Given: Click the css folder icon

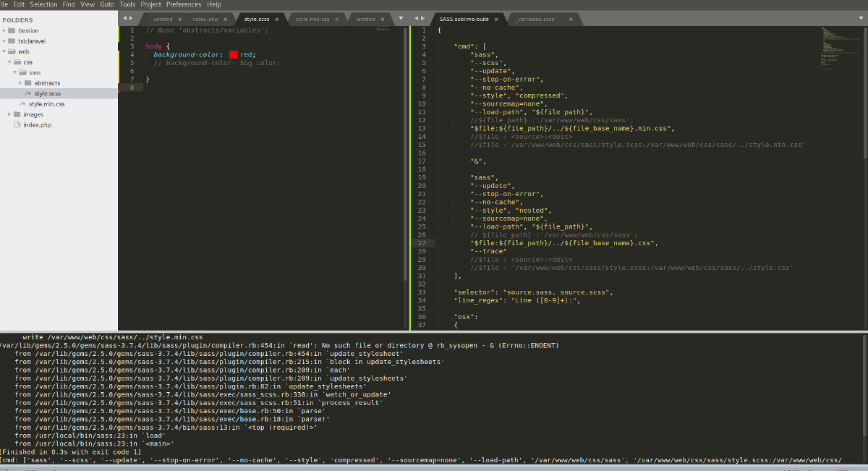Looking at the screenshot, I should pyautogui.click(x=18, y=62).
